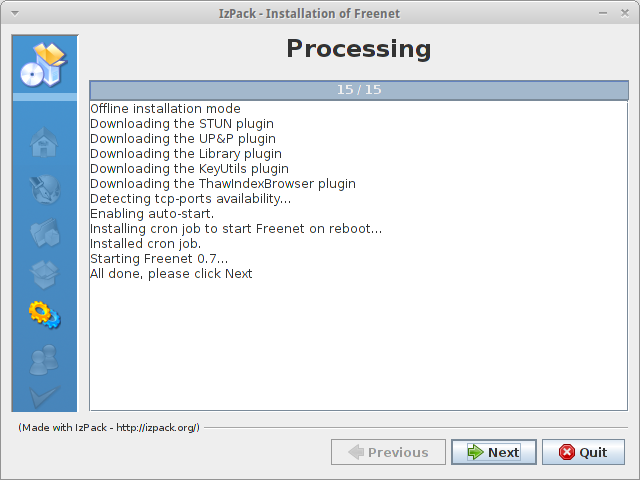Minimize the installer window
The width and height of the screenshot is (640, 480).
tap(603, 13)
